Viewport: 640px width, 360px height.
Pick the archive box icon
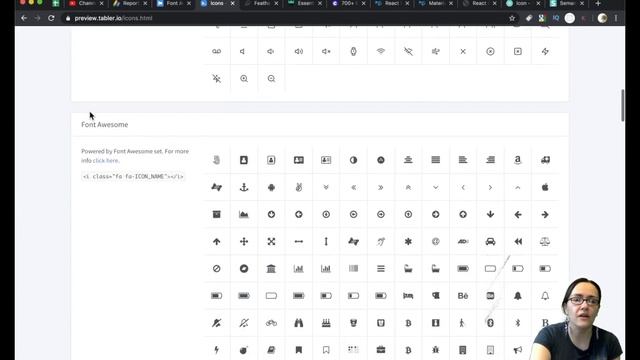coord(216,214)
